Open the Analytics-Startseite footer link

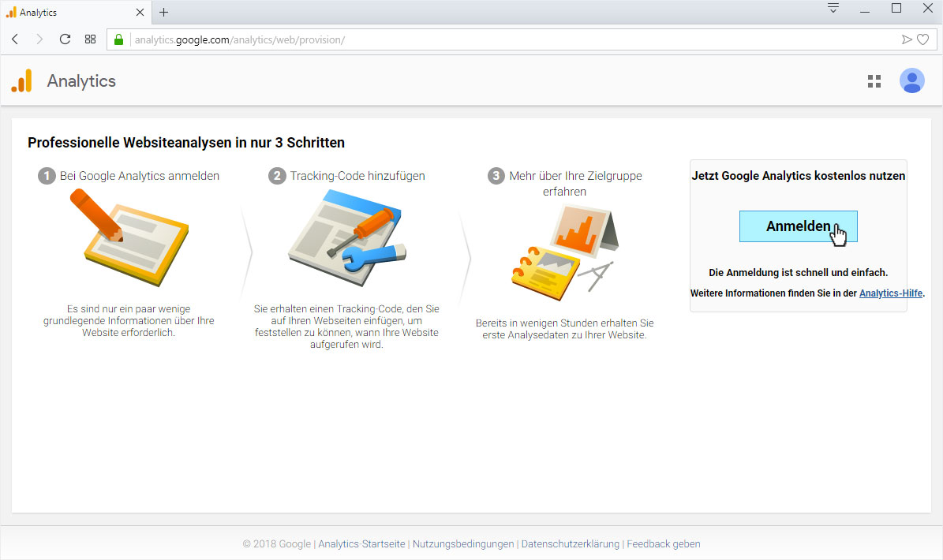point(361,543)
